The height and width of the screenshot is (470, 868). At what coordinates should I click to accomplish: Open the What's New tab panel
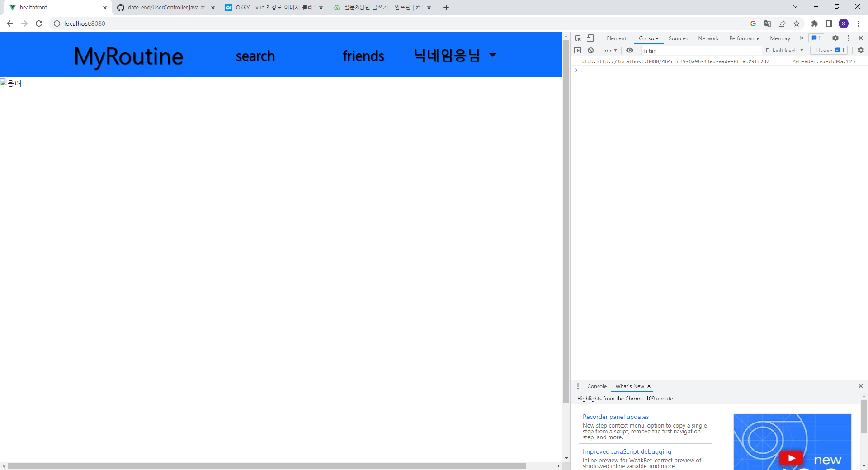(x=629, y=386)
